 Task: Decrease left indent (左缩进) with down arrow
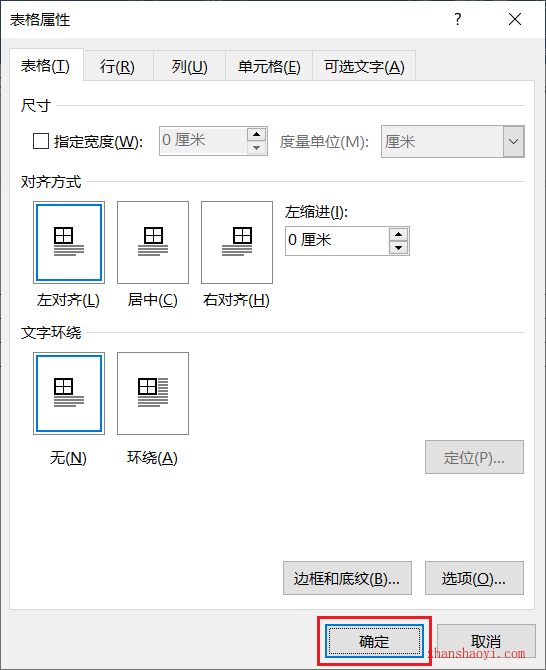pyautogui.click(x=399, y=247)
